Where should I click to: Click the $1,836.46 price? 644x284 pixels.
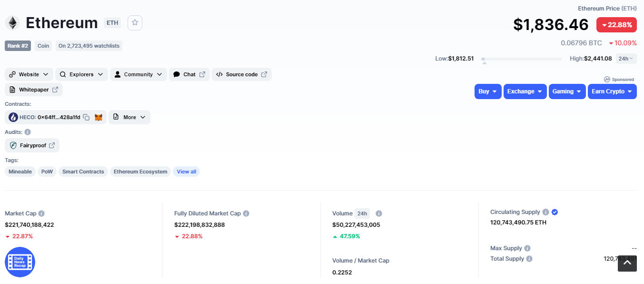pyautogui.click(x=551, y=24)
